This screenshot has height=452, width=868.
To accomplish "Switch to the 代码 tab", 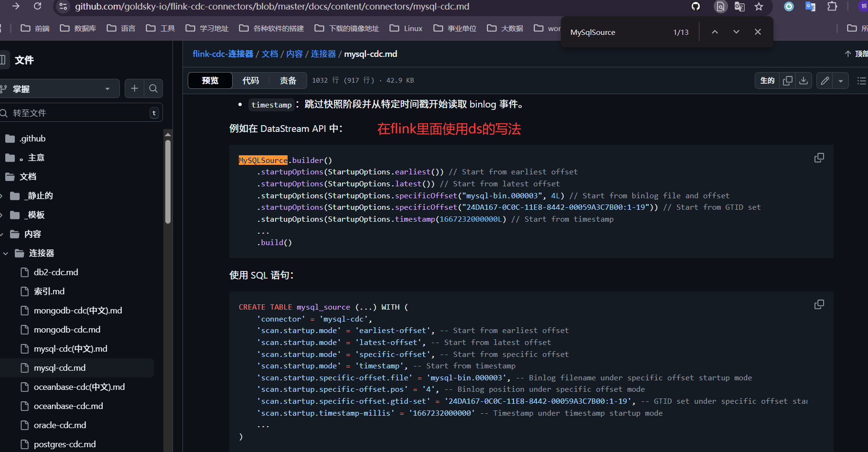I will (x=250, y=80).
